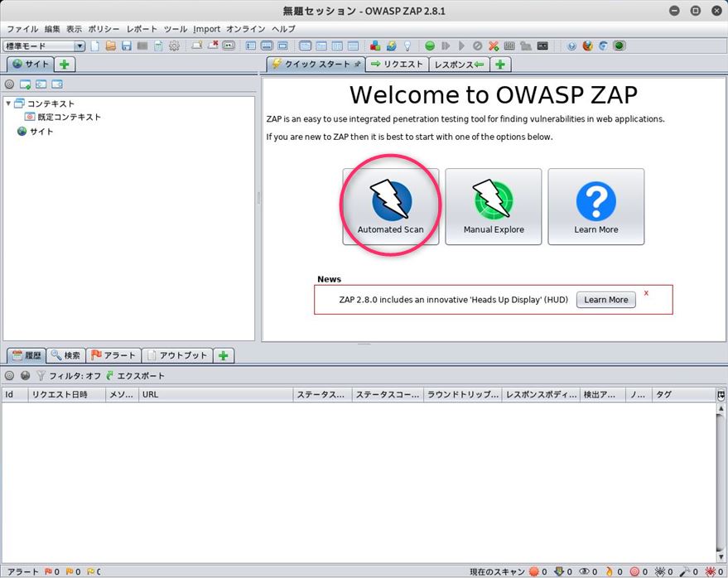Click the red X breakpoint icon

click(494, 46)
